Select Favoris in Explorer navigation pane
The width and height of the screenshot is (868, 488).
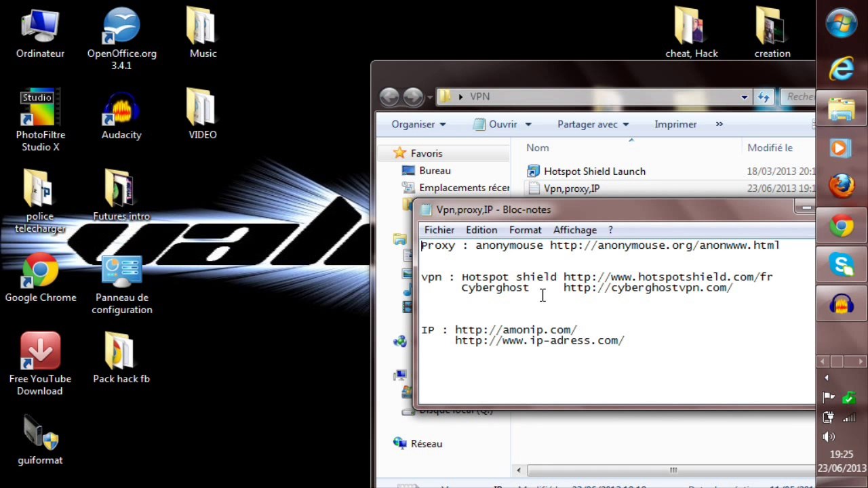tap(418, 154)
